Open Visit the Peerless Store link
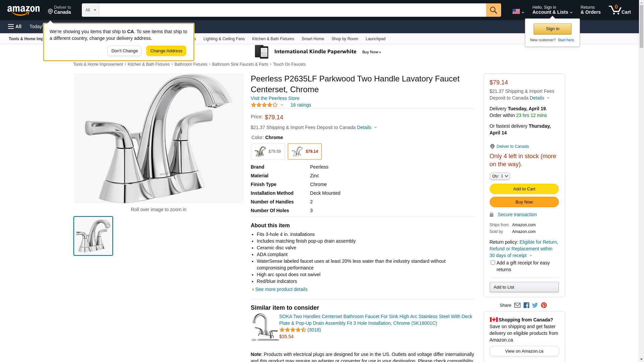The height and width of the screenshot is (362, 644). click(x=275, y=98)
